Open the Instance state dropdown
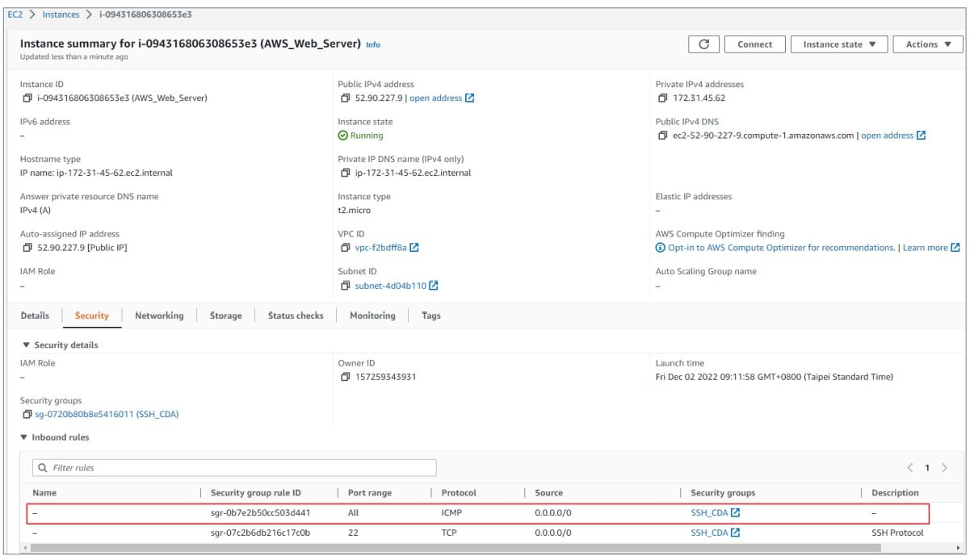The width and height of the screenshot is (974, 560). coord(839,44)
